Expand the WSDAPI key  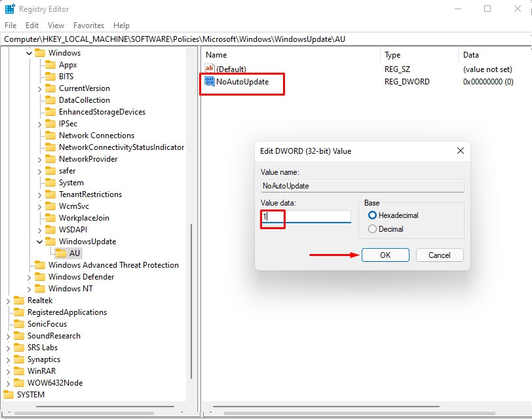(x=39, y=230)
